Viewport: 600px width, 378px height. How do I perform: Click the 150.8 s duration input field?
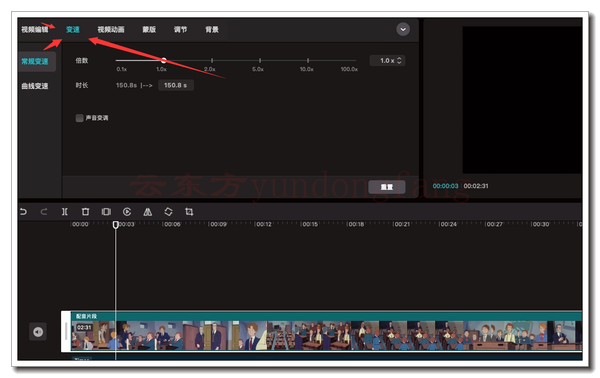176,85
